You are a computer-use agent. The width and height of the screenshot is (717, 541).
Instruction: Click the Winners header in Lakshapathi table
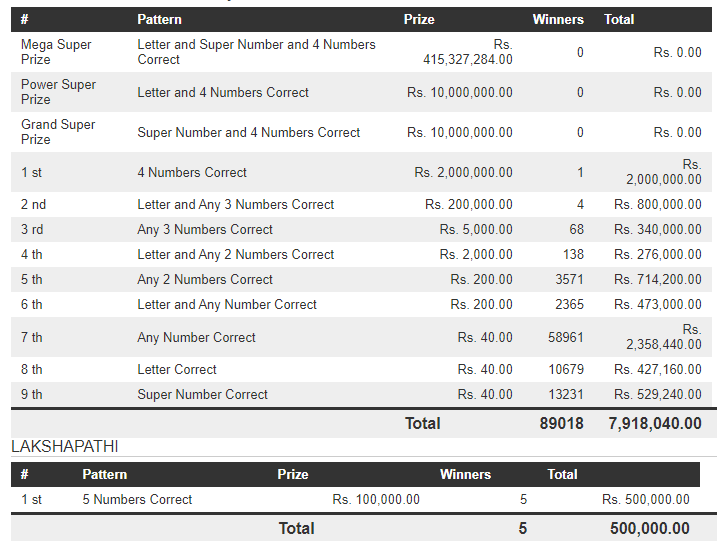pyautogui.click(x=465, y=474)
